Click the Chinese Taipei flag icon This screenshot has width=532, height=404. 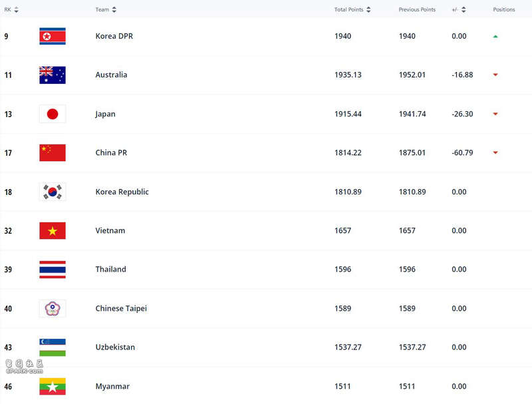[53, 309]
